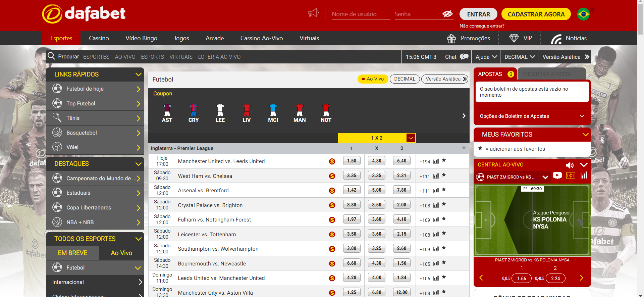Screen dimensions: 644x297
Task: Click the Nome de usuário field
Action: tap(361, 14)
